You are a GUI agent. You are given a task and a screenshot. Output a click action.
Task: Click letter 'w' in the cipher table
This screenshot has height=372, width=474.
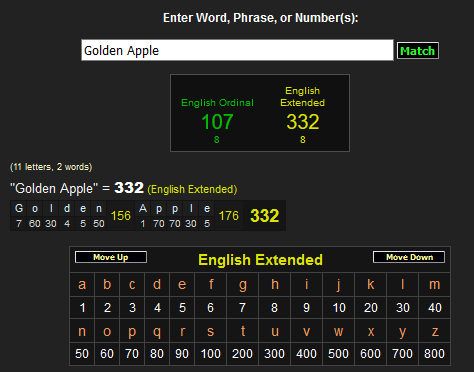(338, 331)
